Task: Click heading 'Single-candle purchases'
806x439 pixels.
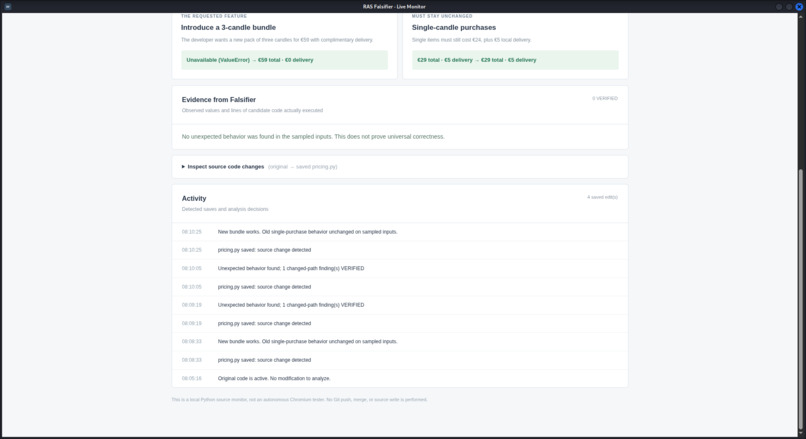Action: tap(453, 27)
